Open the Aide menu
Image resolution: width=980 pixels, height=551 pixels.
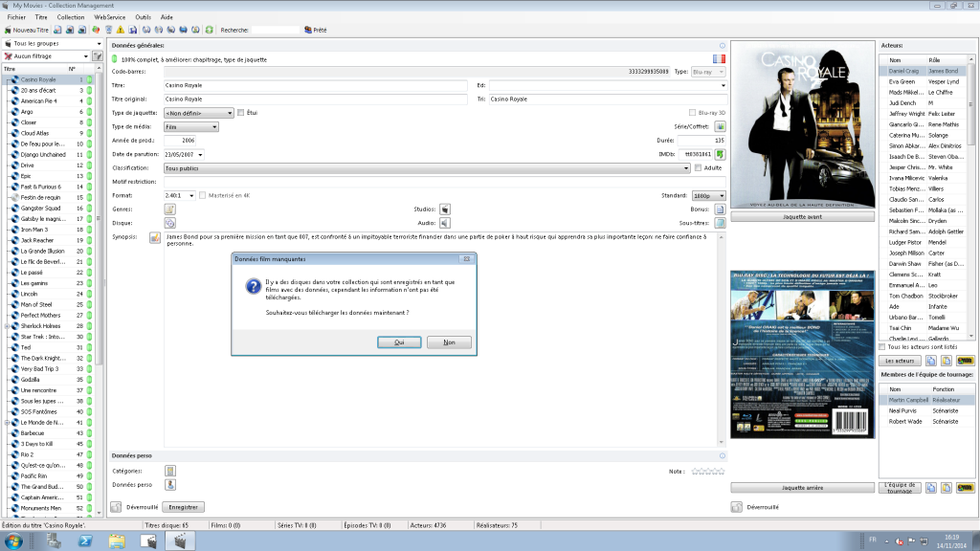[167, 17]
